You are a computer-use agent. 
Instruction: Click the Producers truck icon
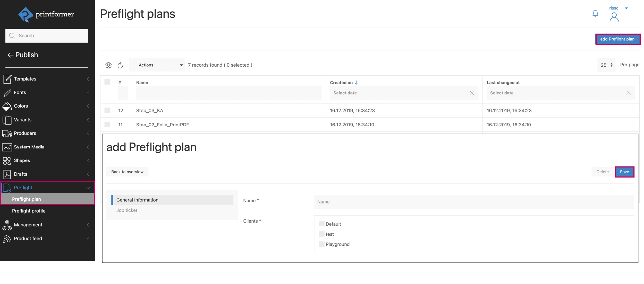7,134
